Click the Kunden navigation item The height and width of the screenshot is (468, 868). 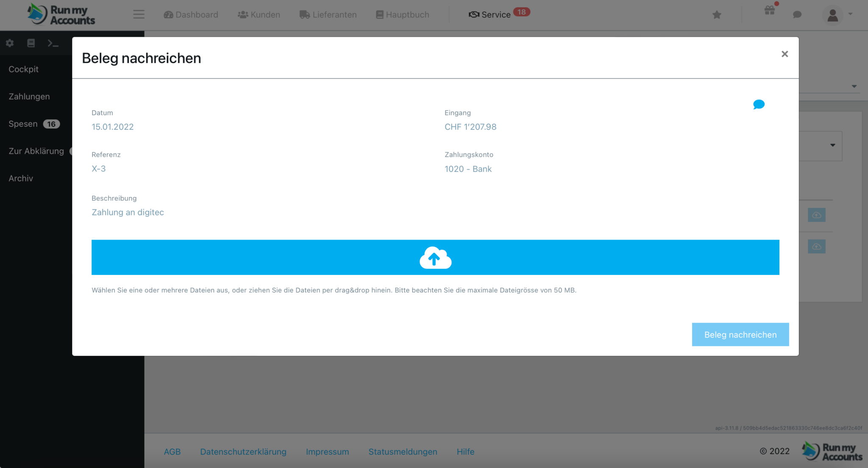tap(257, 14)
